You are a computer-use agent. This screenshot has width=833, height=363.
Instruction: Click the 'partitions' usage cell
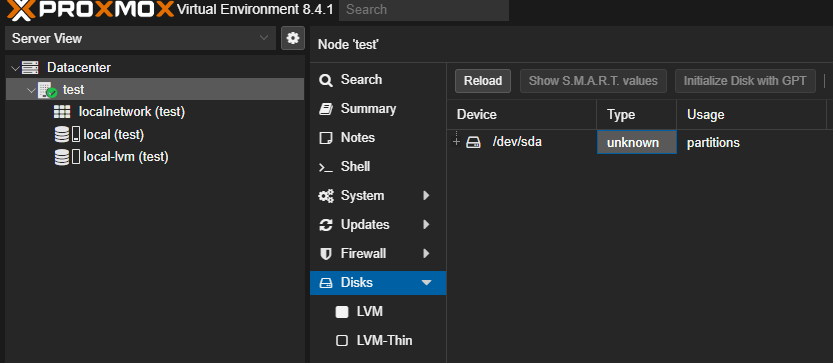tap(751, 142)
